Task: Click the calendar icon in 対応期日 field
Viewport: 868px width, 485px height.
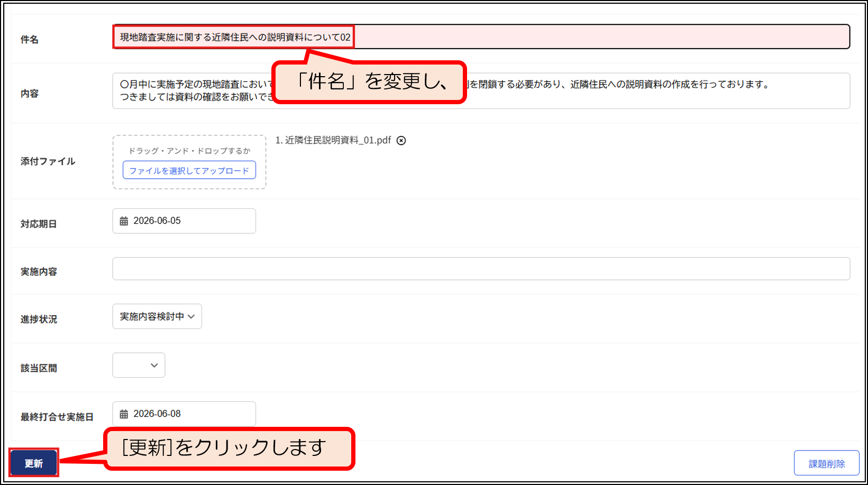Action: 124,221
